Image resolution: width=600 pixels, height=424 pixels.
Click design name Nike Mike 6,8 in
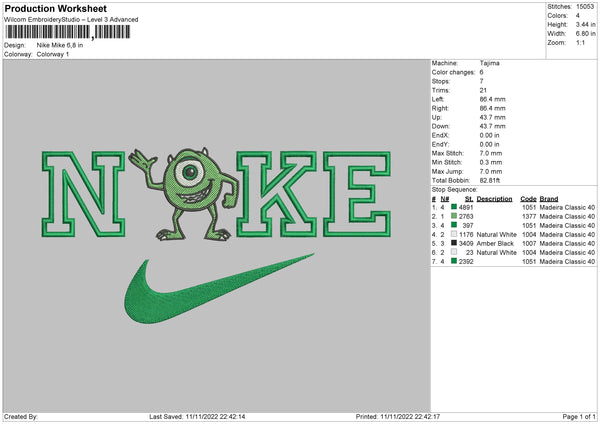coord(60,45)
